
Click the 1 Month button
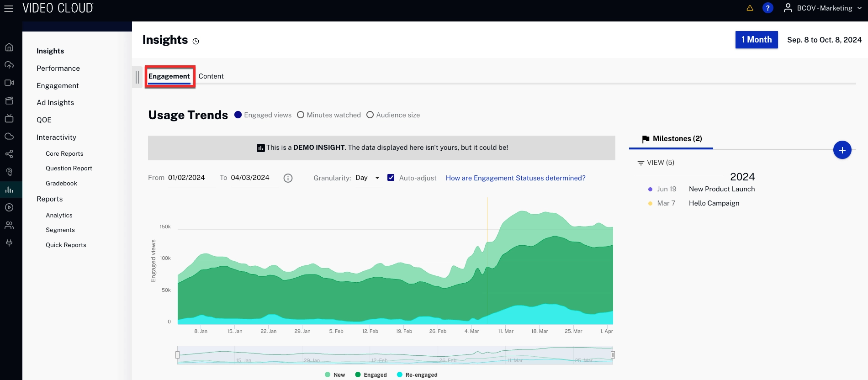click(x=756, y=40)
